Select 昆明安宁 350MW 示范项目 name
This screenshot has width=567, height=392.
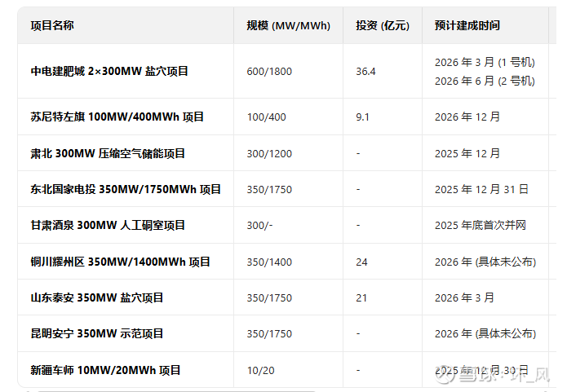[x=96, y=333]
